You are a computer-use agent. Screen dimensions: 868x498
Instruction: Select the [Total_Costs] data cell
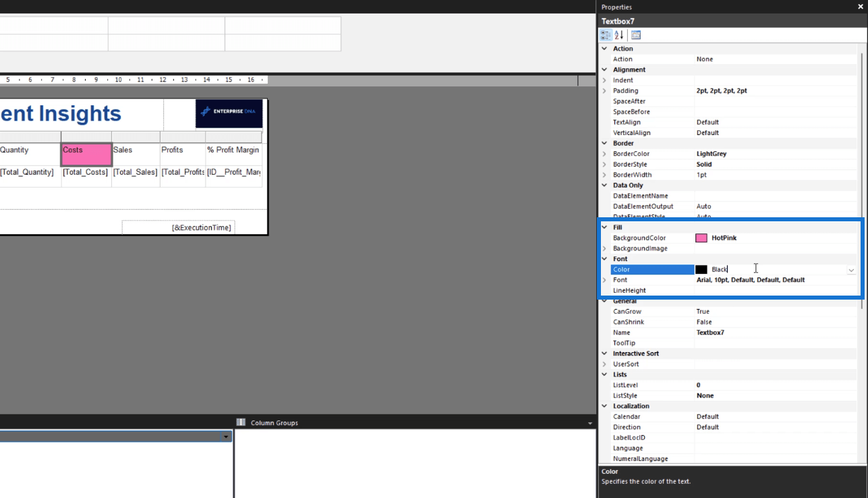point(86,177)
